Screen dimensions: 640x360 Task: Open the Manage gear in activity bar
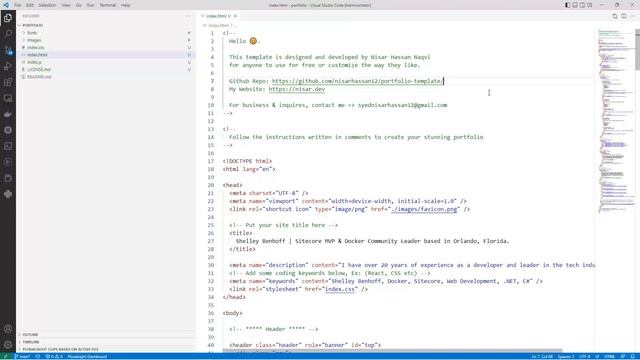point(8,345)
